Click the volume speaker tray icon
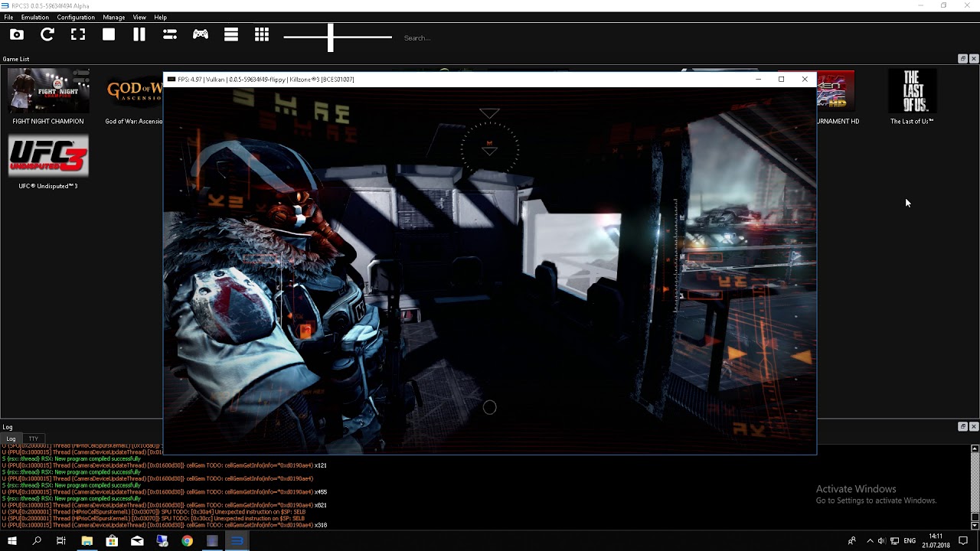 (x=881, y=541)
